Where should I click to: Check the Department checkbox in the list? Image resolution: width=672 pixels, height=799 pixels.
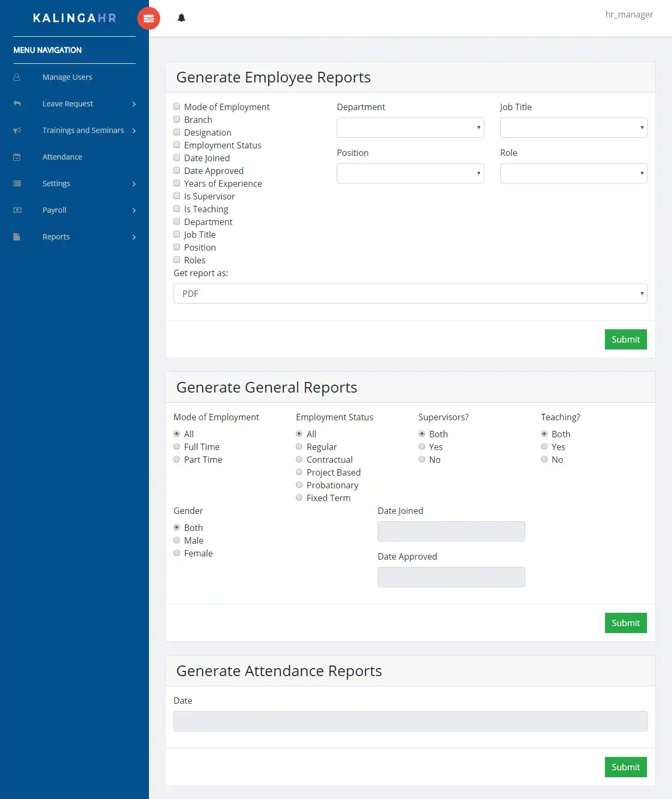pyautogui.click(x=177, y=221)
